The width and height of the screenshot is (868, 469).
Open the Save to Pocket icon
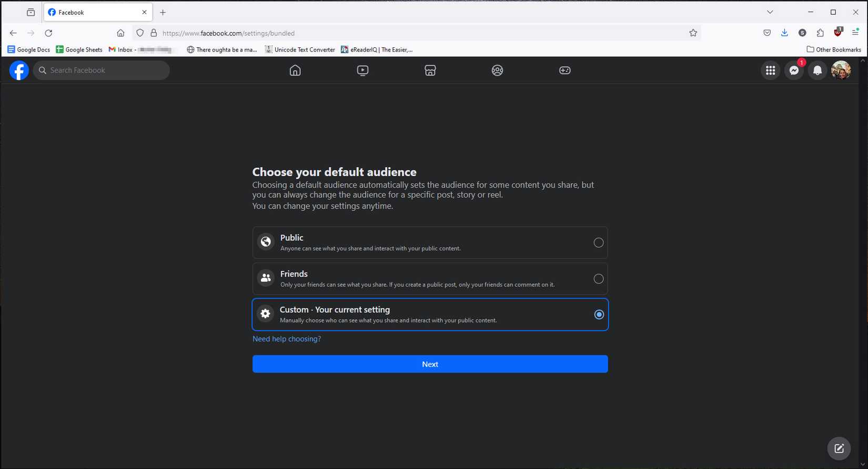(x=767, y=33)
